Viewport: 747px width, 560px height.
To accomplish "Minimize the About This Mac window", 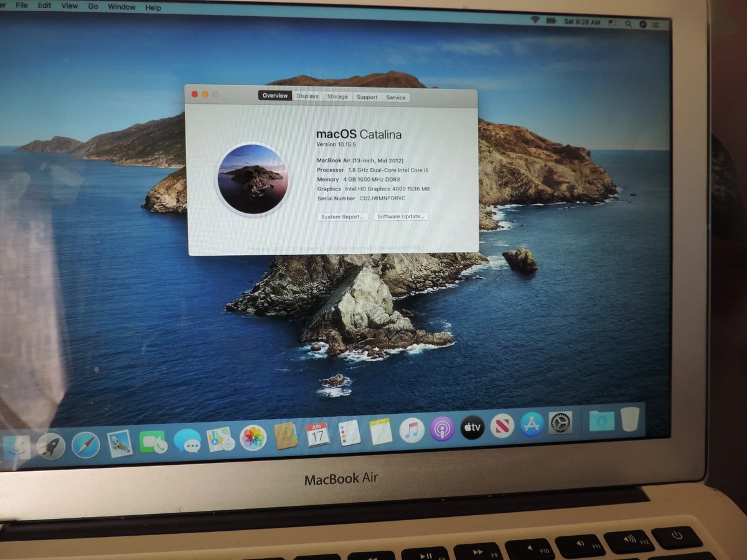I will (x=205, y=94).
